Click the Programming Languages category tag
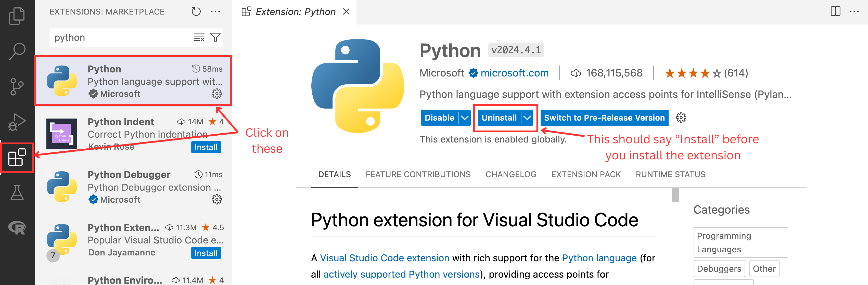This screenshot has height=285, width=868. (x=740, y=242)
